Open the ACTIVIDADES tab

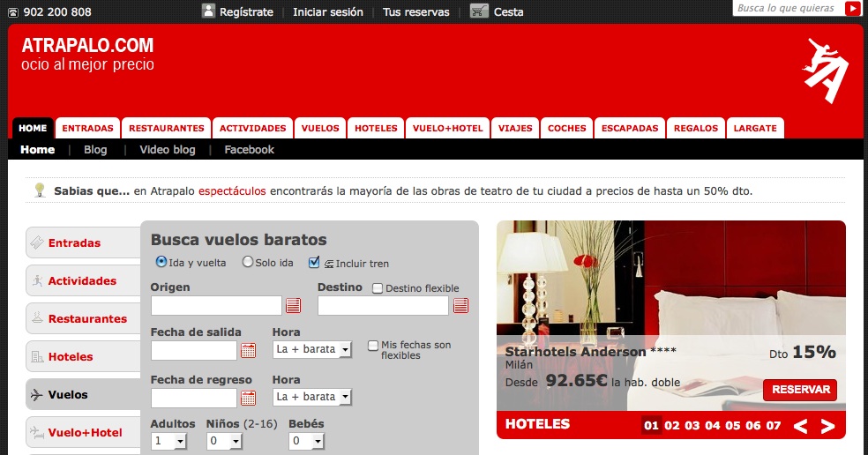click(252, 128)
